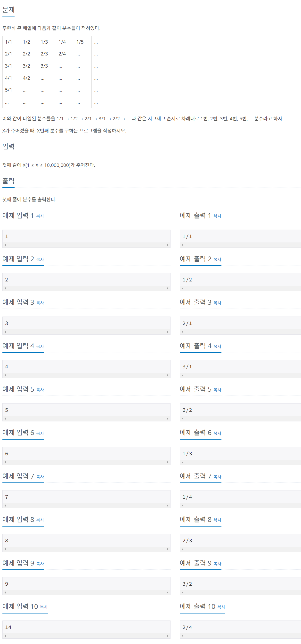Click left scroll arrow of example input 10 box
Screen dimensions: 301x644
click(5, 636)
